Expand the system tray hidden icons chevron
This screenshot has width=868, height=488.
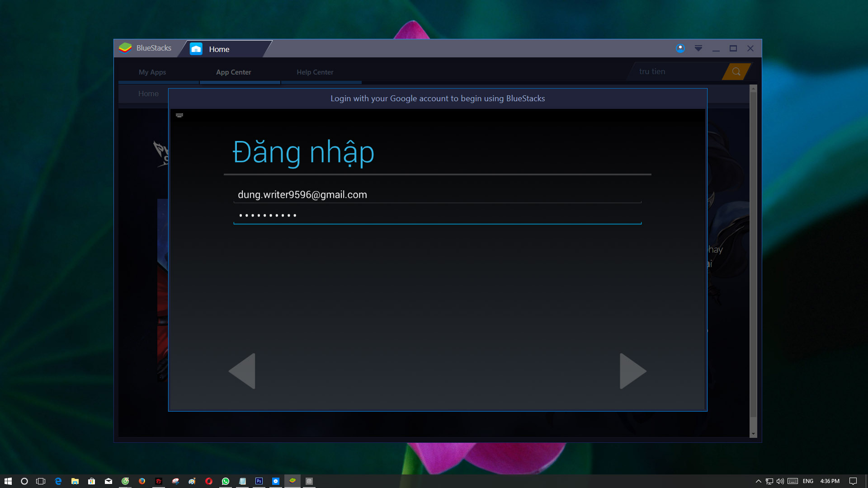tap(758, 481)
